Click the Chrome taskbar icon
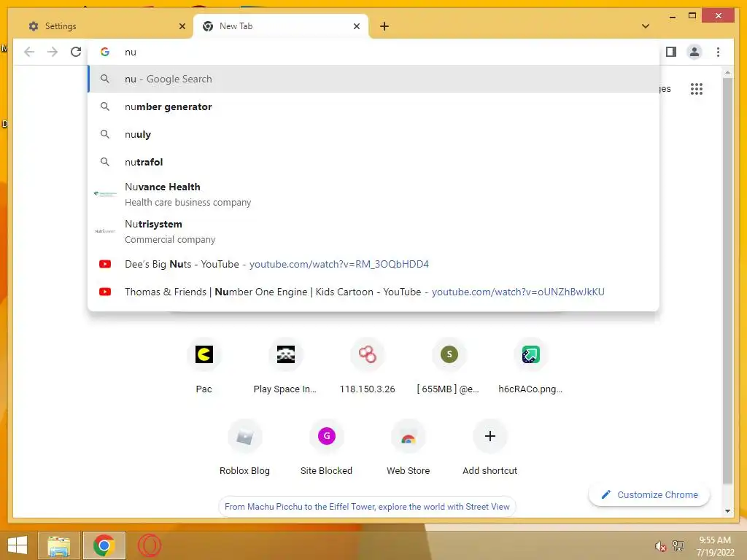 [x=104, y=545]
